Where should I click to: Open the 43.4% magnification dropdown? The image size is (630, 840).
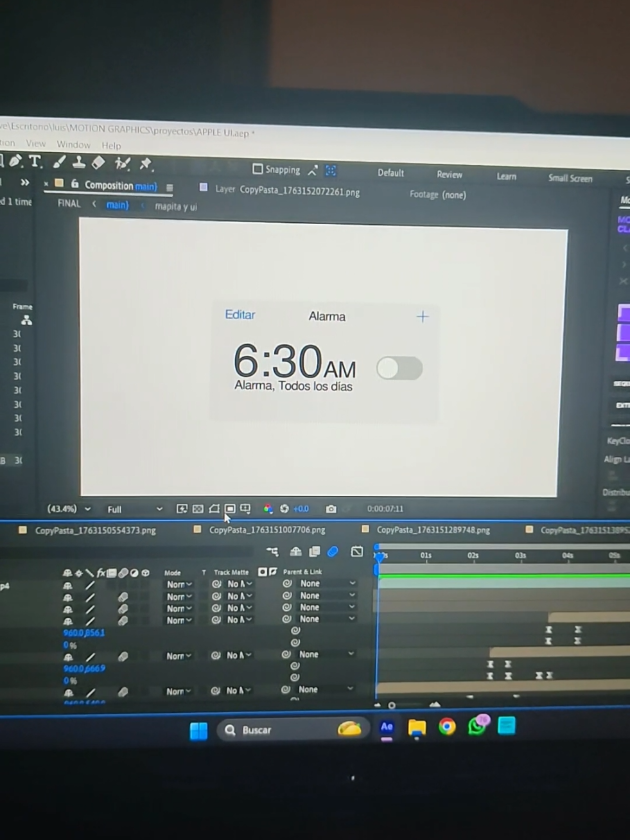(68, 508)
